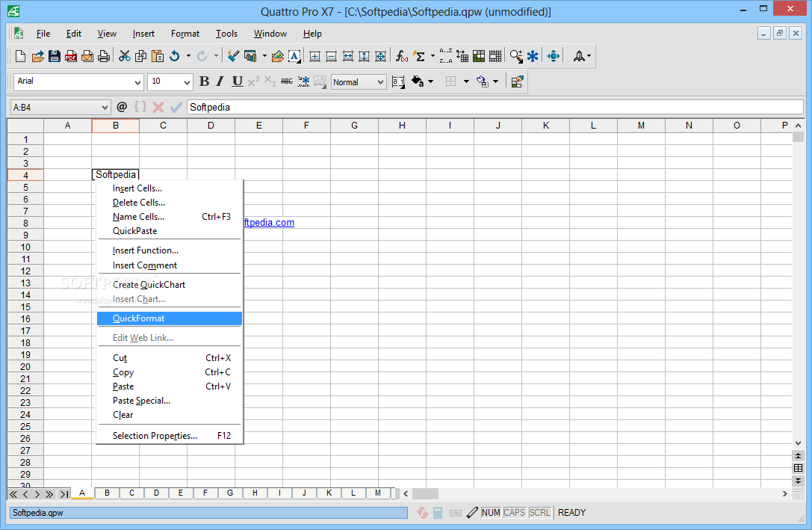
Task: Click the QuickFormat paintbrush toolbar icon
Action: 234,56
